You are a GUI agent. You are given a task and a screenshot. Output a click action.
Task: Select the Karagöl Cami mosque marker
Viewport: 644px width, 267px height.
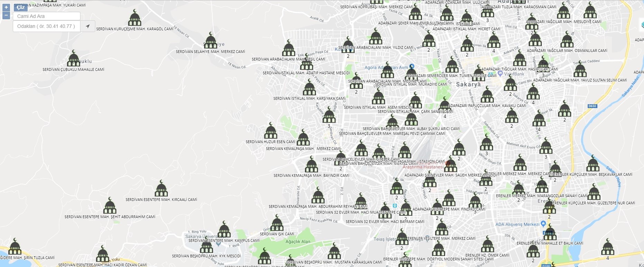[134, 18]
